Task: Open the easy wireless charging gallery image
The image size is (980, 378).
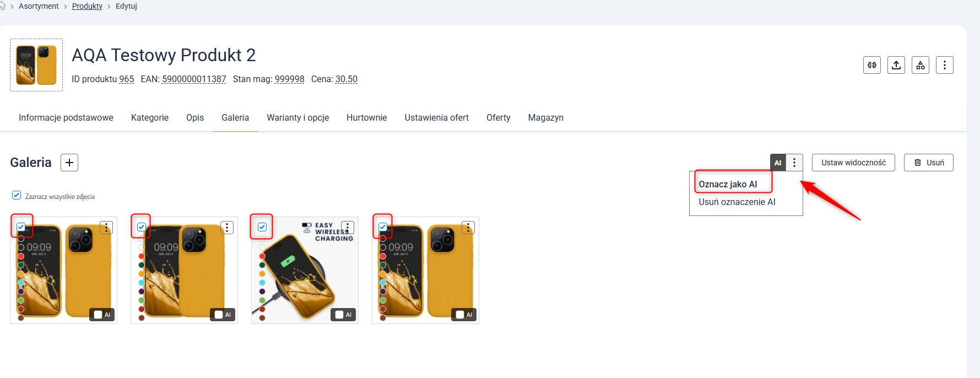Action: 305,270
